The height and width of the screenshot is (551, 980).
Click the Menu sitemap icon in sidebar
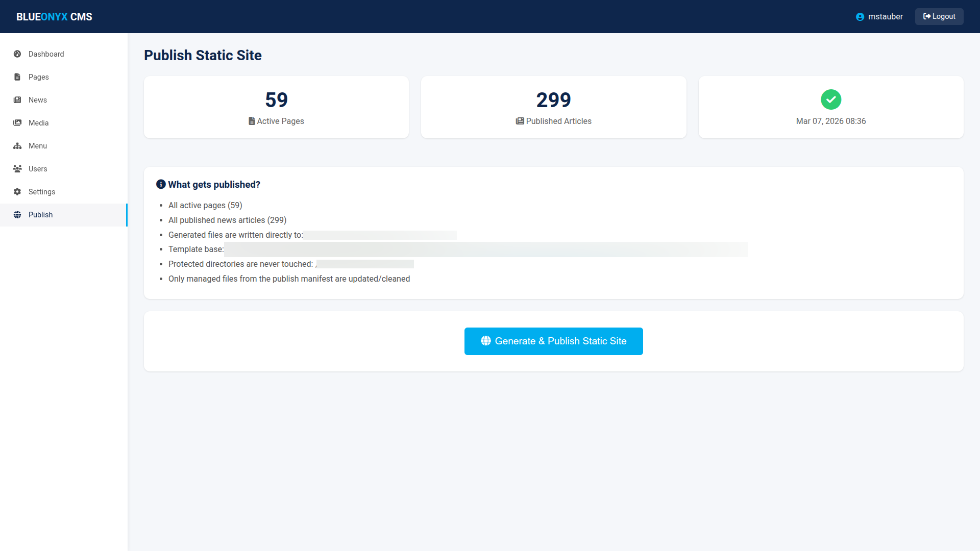tap(17, 146)
